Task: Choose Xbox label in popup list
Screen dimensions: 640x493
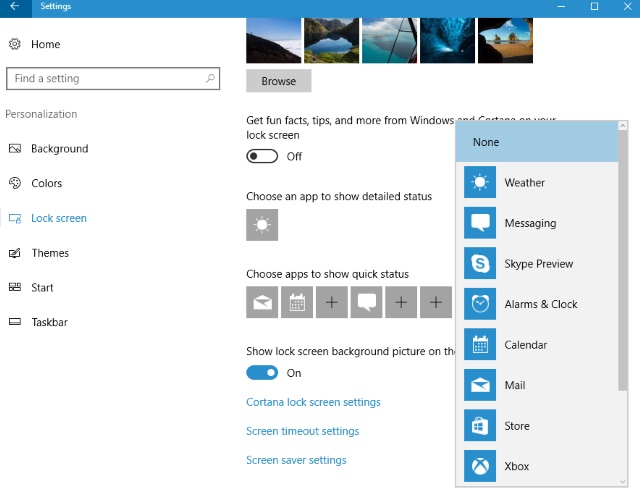Action: coord(517,466)
